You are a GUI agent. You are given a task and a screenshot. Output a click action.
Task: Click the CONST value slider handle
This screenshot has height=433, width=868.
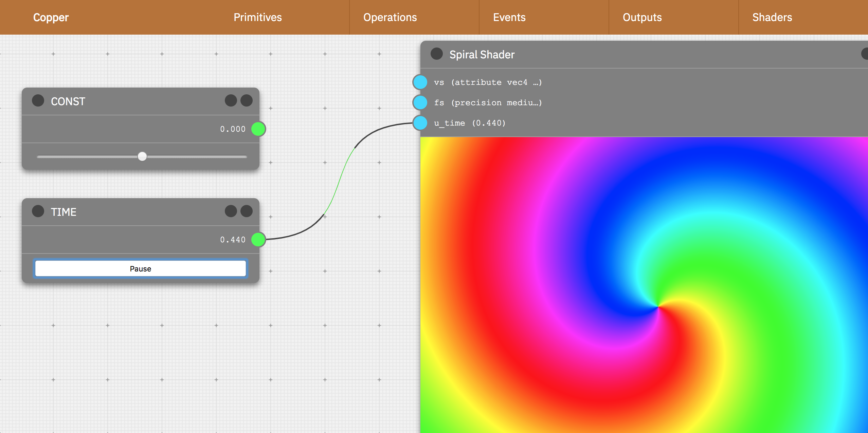142,156
